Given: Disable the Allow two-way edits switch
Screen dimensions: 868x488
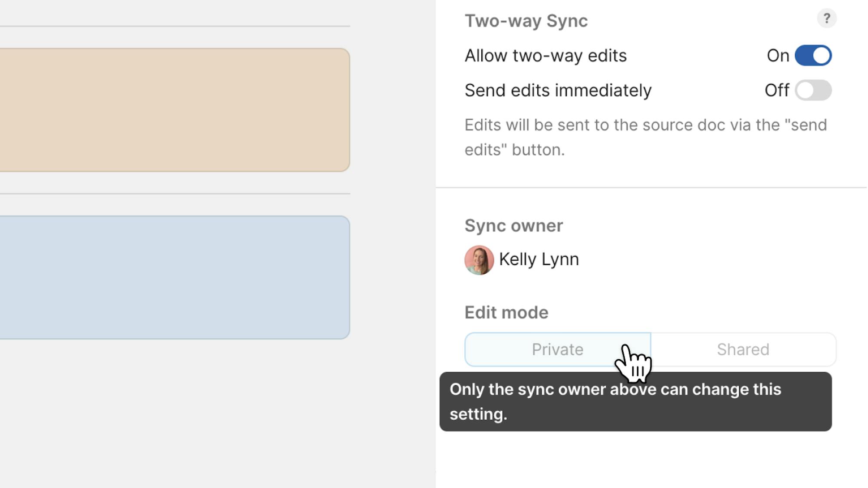Looking at the screenshot, I should tap(813, 56).
